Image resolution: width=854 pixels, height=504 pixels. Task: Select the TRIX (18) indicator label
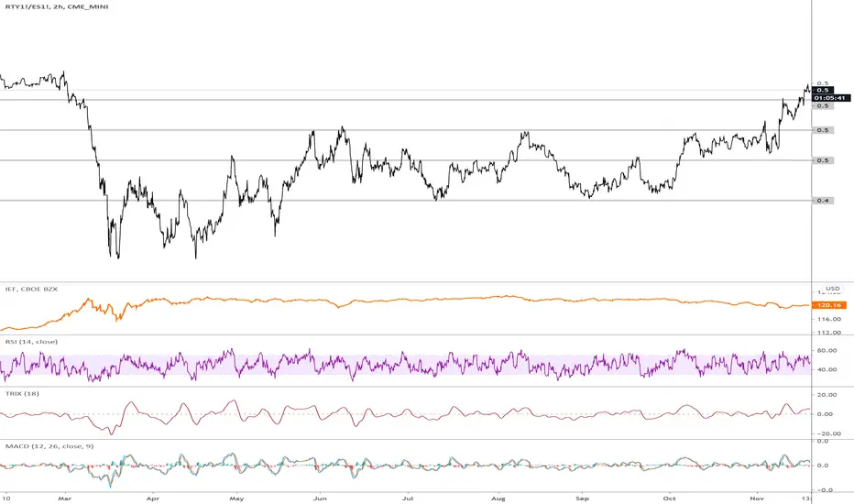click(22, 393)
